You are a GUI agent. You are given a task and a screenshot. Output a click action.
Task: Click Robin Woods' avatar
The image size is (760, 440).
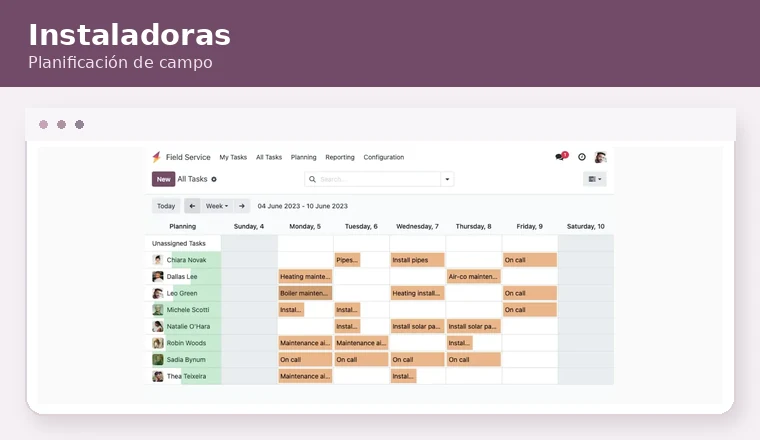click(158, 343)
